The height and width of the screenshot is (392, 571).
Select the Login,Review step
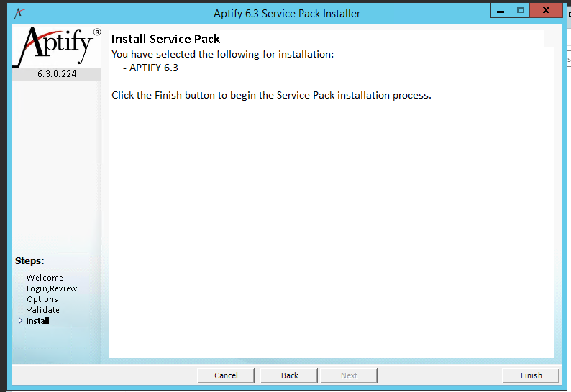tap(52, 288)
